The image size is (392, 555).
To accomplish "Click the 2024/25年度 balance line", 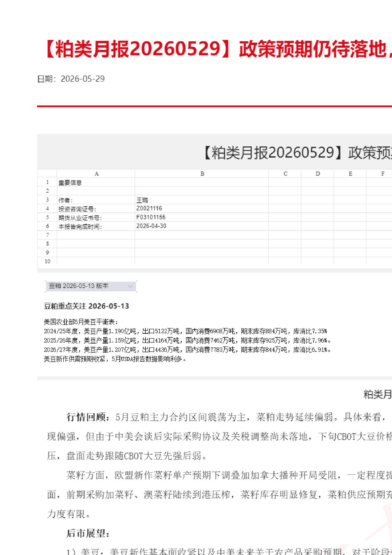I will click(185, 331).
